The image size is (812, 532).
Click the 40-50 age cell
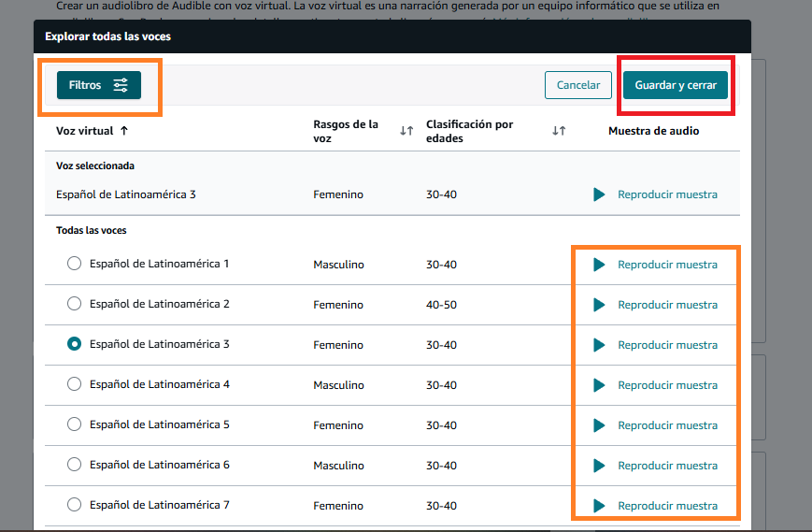click(441, 305)
